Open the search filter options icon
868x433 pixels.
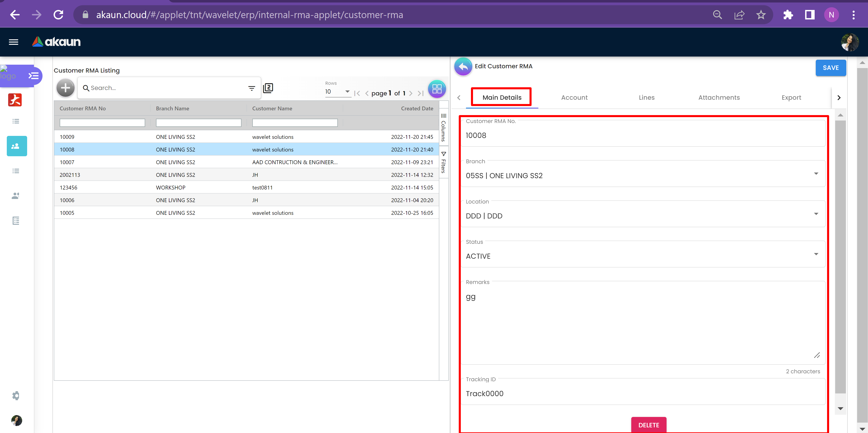pyautogui.click(x=251, y=88)
